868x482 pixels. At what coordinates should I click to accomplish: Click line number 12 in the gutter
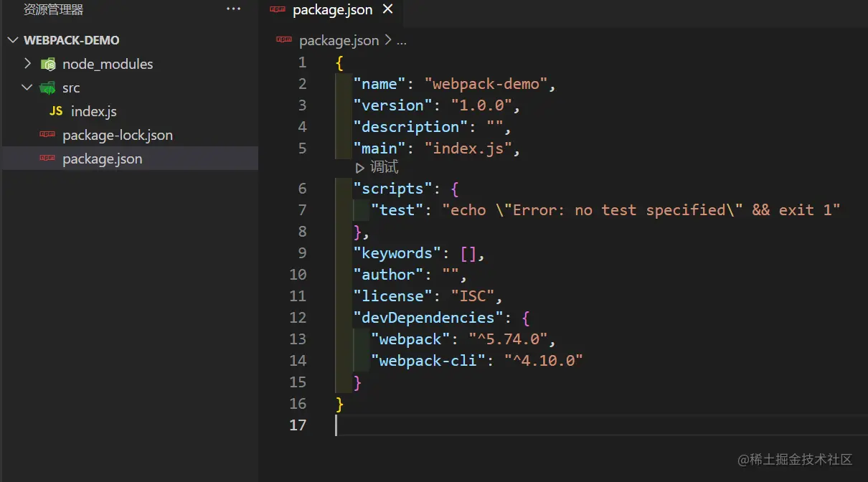[x=298, y=318]
